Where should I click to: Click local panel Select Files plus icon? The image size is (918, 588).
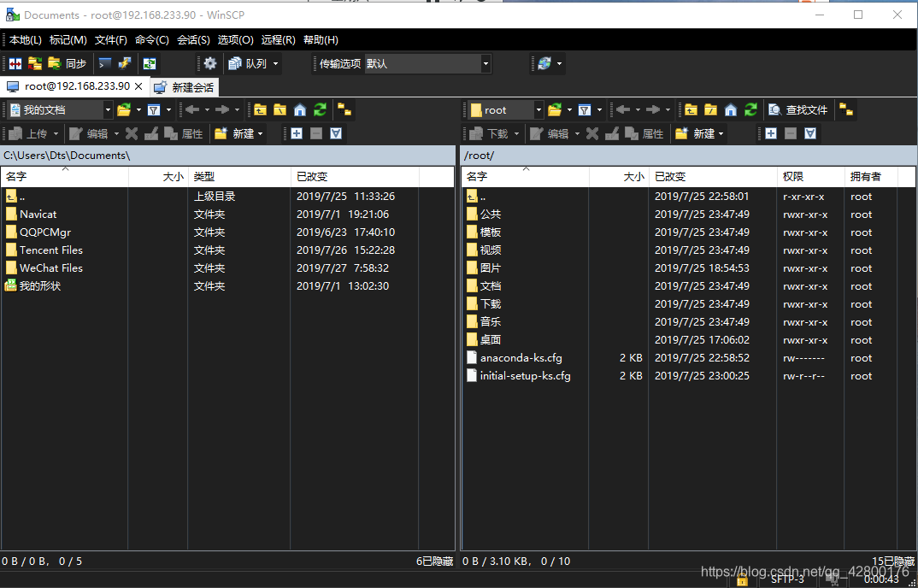297,133
